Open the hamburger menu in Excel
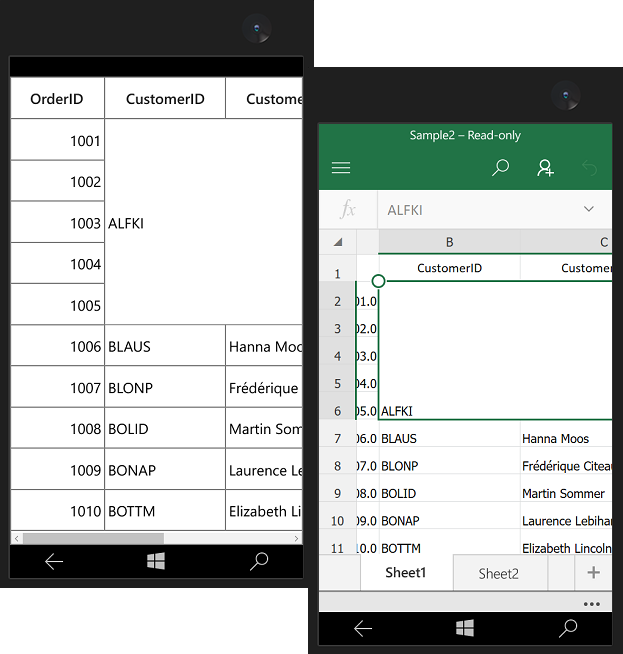623x654 pixels. coord(341,168)
